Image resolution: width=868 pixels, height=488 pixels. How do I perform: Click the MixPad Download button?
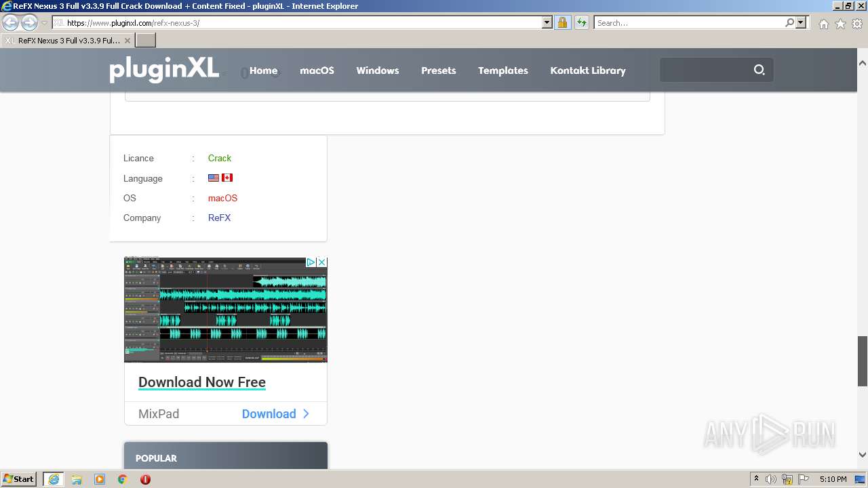click(275, 413)
